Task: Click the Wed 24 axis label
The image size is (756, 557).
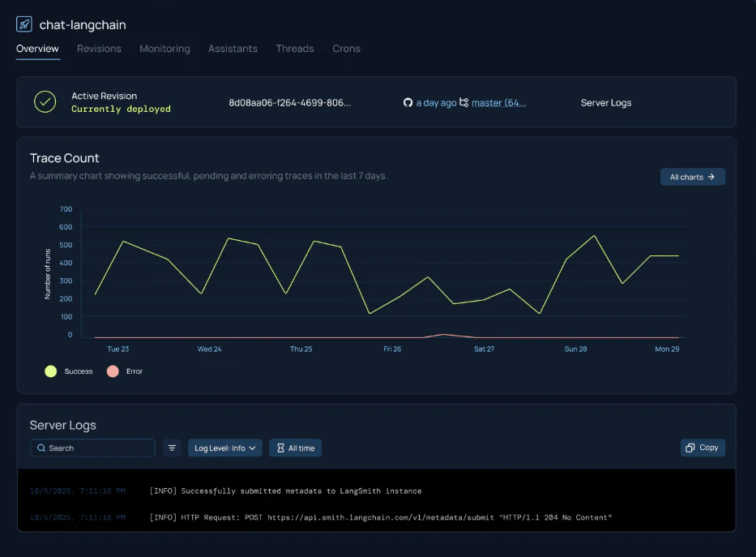Action: tap(209, 349)
